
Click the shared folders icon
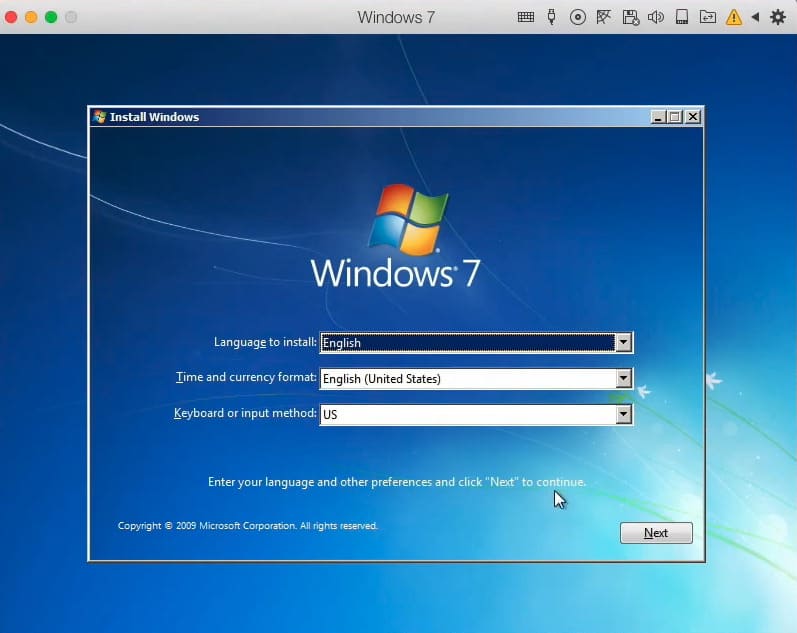(x=708, y=17)
